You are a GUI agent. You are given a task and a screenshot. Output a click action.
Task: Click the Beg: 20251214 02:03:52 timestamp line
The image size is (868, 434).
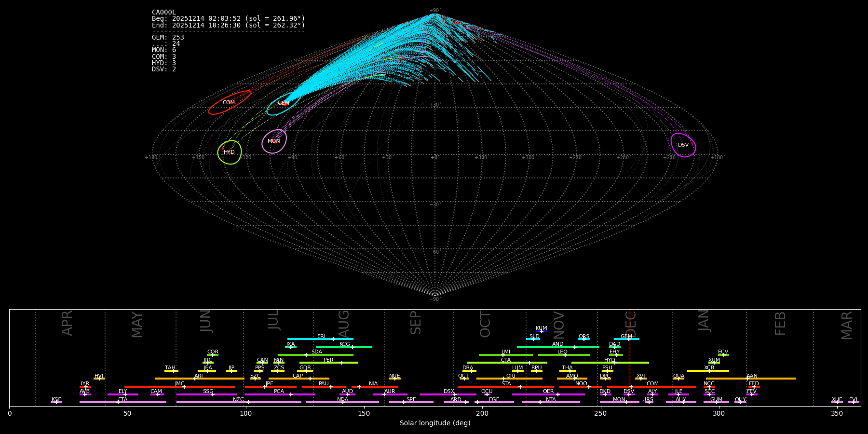(229, 19)
